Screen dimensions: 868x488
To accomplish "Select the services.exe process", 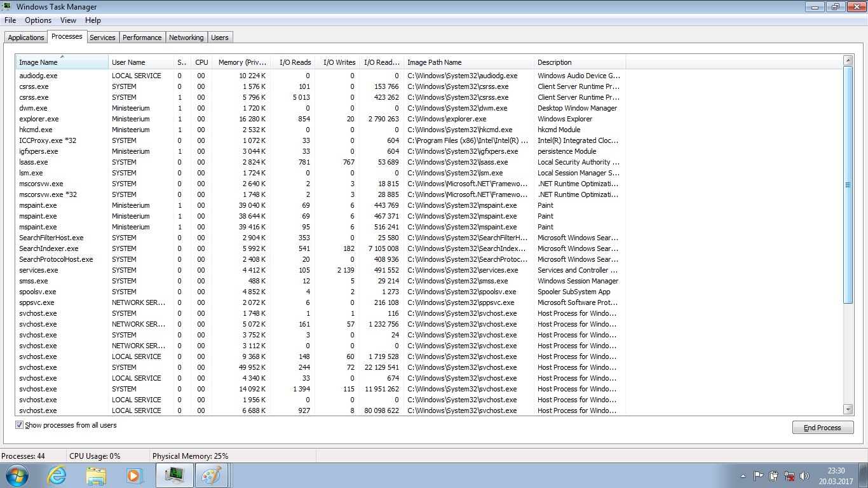I will tap(321, 270).
